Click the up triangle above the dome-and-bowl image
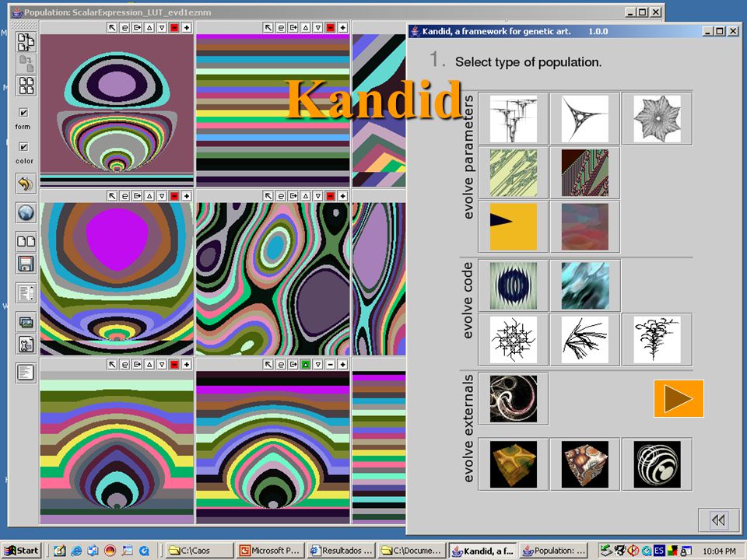 149,28
